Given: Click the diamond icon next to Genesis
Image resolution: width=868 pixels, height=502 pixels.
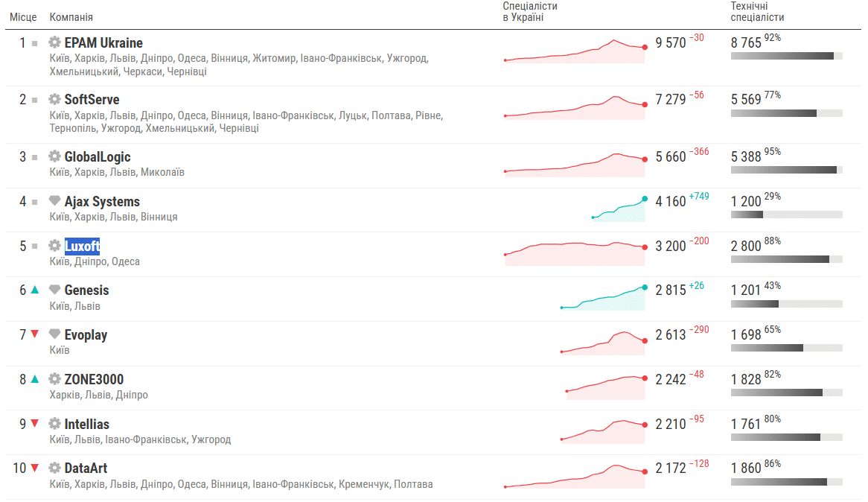Looking at the screenshot, I should pyautogui.click(x=54, y=289).
